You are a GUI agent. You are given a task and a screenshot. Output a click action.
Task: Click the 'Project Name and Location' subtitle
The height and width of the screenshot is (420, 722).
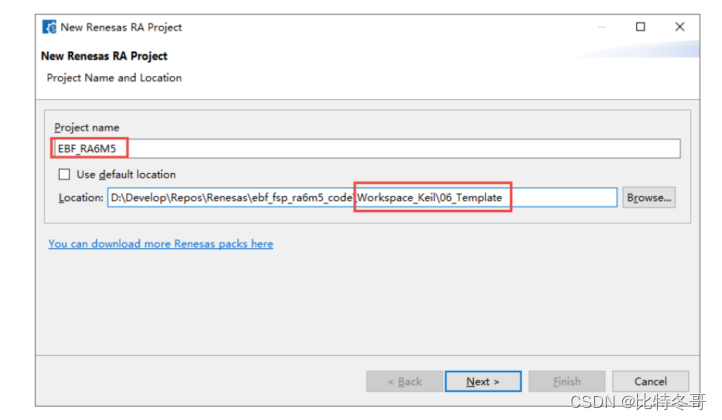tap(114, 78)
